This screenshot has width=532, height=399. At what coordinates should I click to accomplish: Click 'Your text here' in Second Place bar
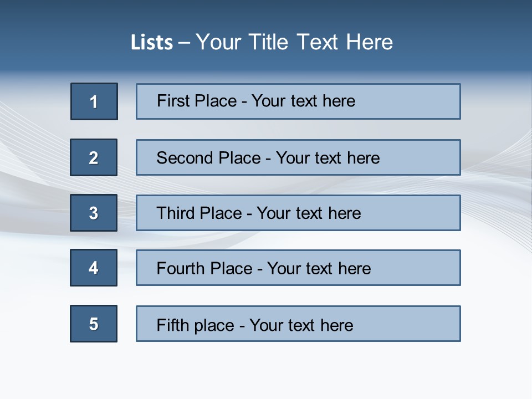328,158
